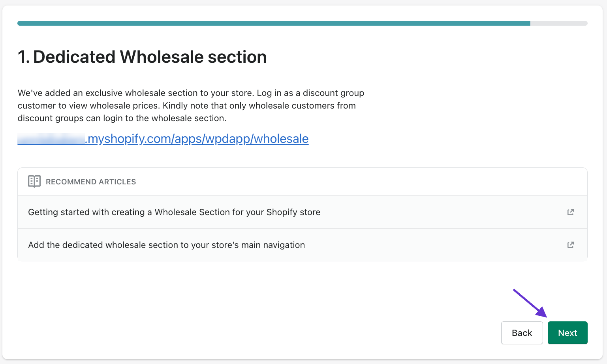
Task: Click the 'discount groups can login' text line
Action: (x=122, y=118)
